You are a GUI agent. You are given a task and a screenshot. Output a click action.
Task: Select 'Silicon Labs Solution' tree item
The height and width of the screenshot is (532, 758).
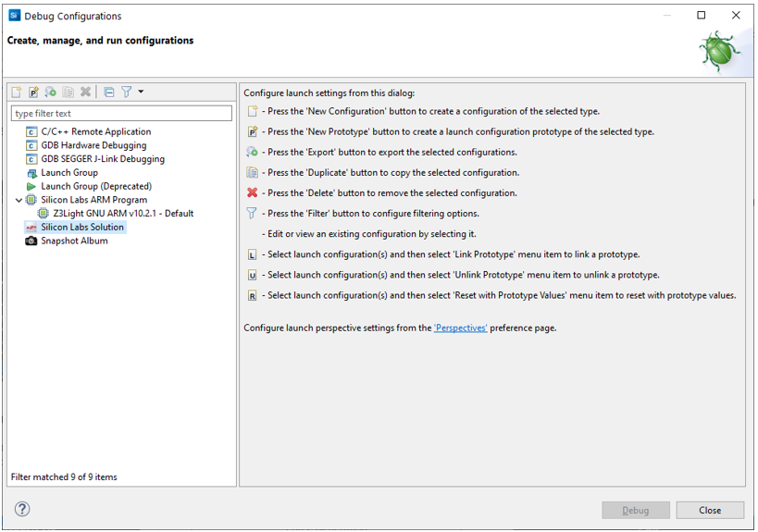[82, 227]
